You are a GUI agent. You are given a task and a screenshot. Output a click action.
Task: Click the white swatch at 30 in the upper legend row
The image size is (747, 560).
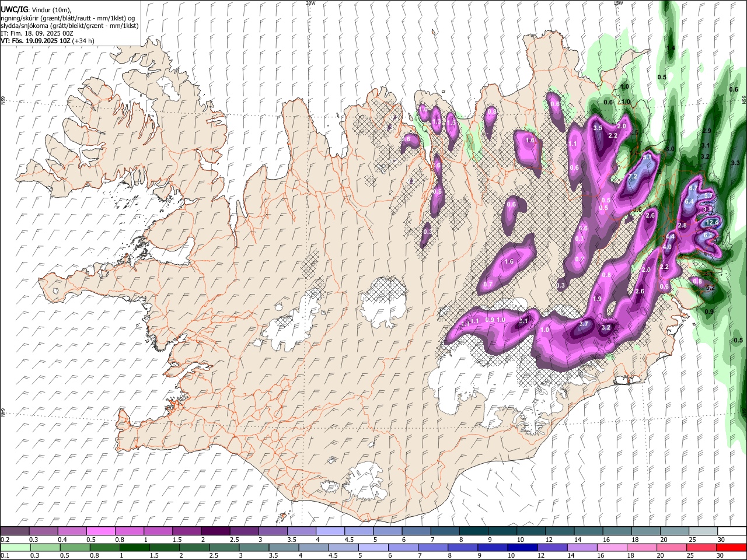(732, 531)
